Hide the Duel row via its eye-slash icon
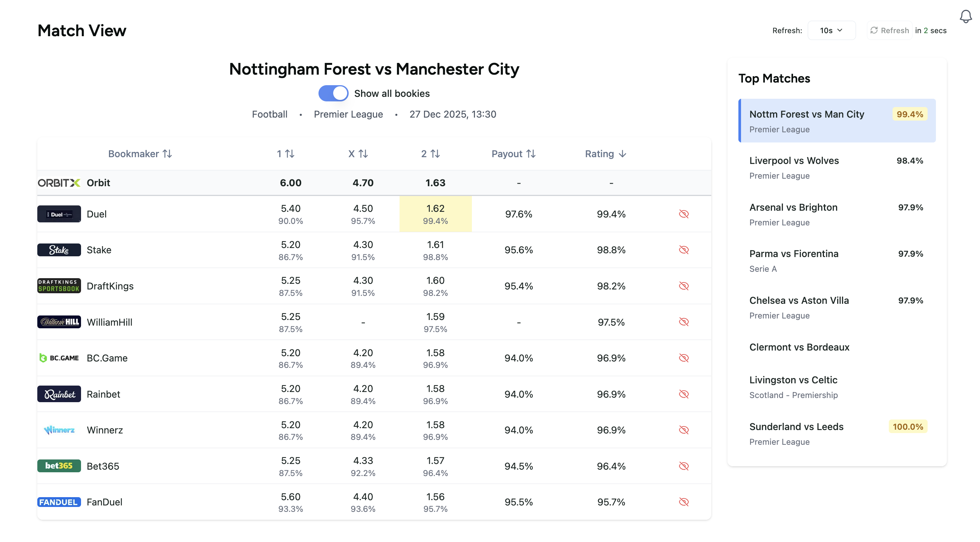Viewport: 980px width, 542px height. coord(684,214)
